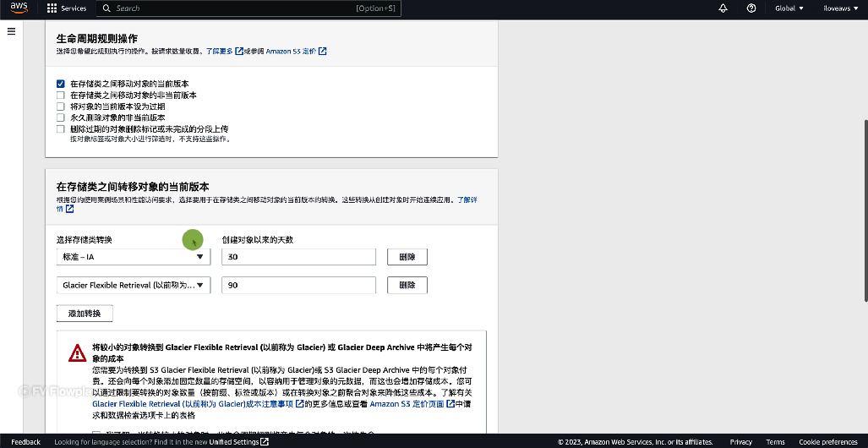
Task: Click the 在存储类之间转移对象的当前版本 heading
Action: (x=133, y=187)
